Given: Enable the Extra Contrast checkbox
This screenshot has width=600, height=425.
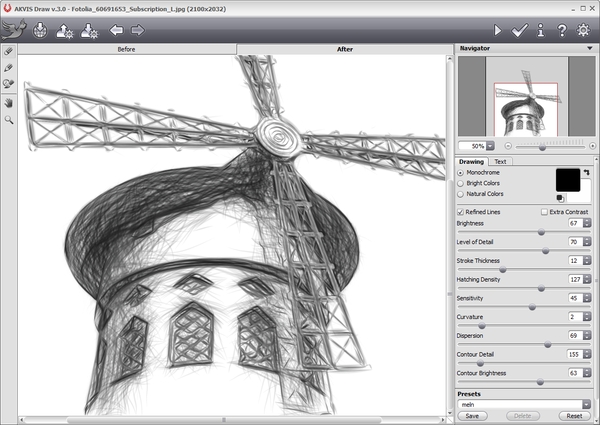Looking at the screenshot, I should (x=544, y=212).
